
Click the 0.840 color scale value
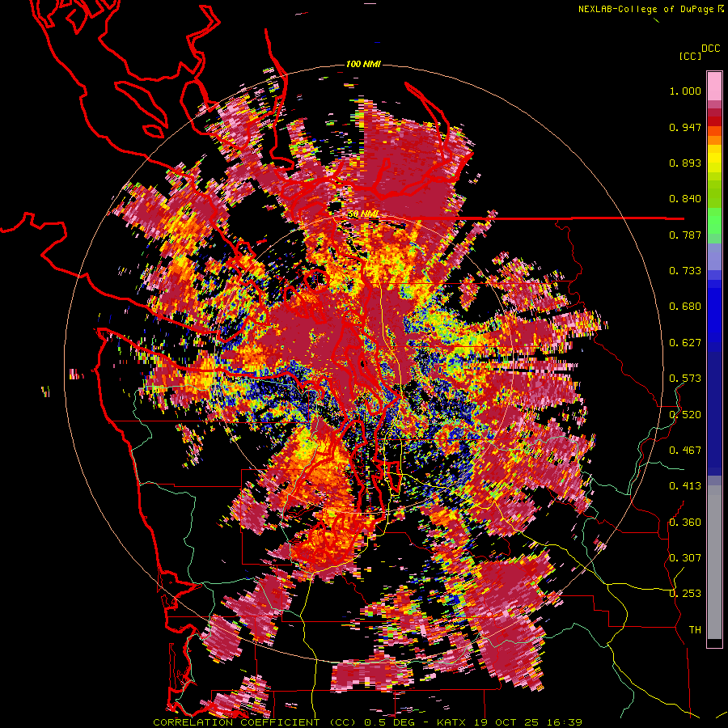click(685, 199)
